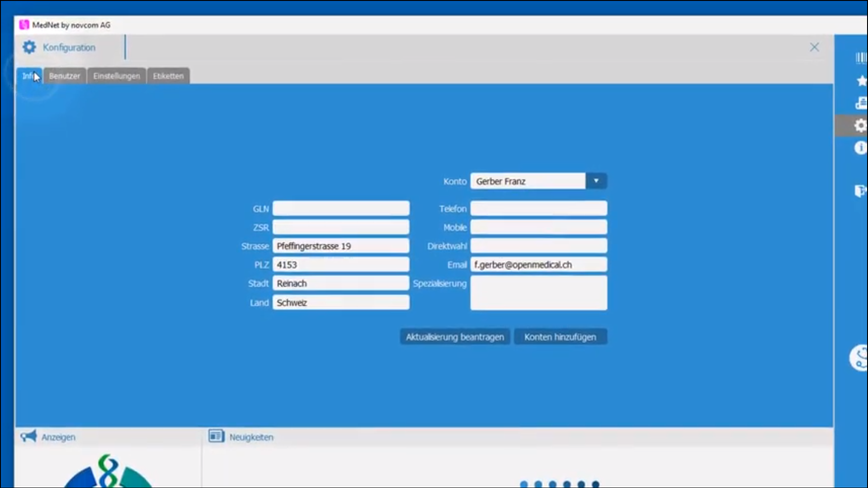The height and width of the screenshot is (488, 868).
Task: Click the exit door icon in sidebar
Action: (x=860, y=191)
